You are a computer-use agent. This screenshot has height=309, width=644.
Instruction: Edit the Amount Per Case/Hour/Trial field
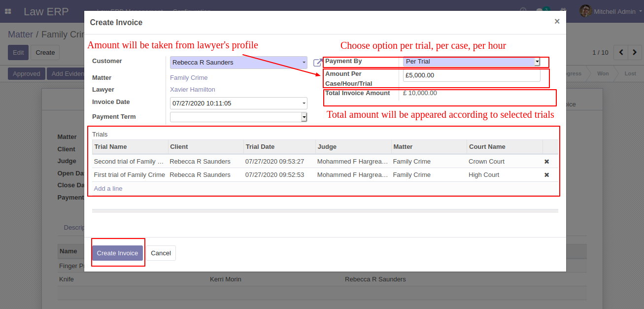[x=472, y=75]
